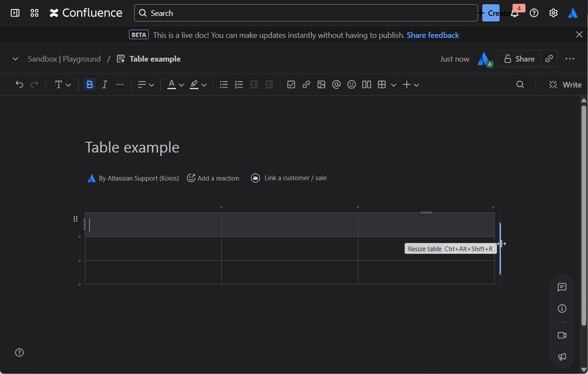Insert an image or file
This screenshot has width=588, height=374.
(321, 85)
